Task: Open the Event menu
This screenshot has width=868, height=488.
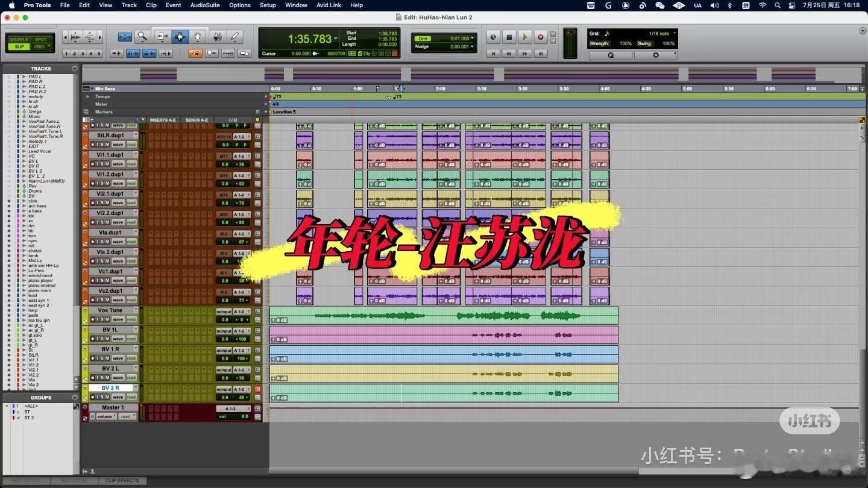Action: tap(173, 5)
